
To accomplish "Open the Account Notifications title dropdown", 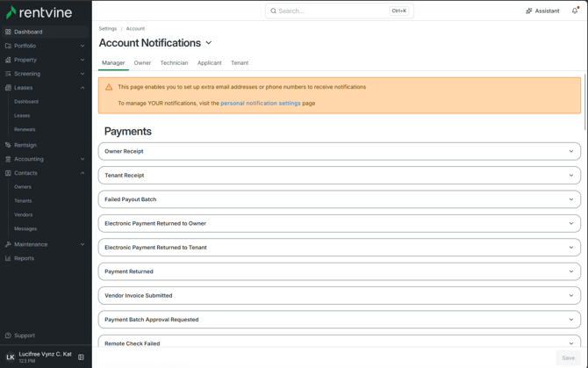I will (209, 43).
